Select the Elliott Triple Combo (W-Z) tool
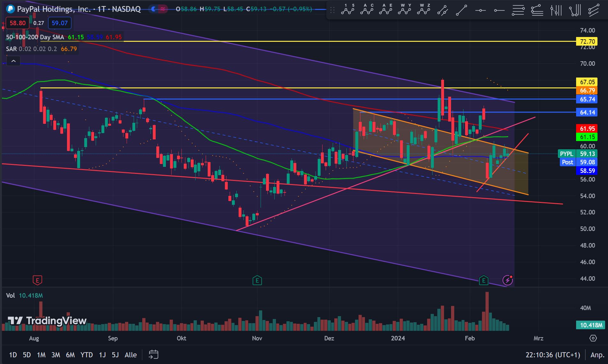 [423, 10]
